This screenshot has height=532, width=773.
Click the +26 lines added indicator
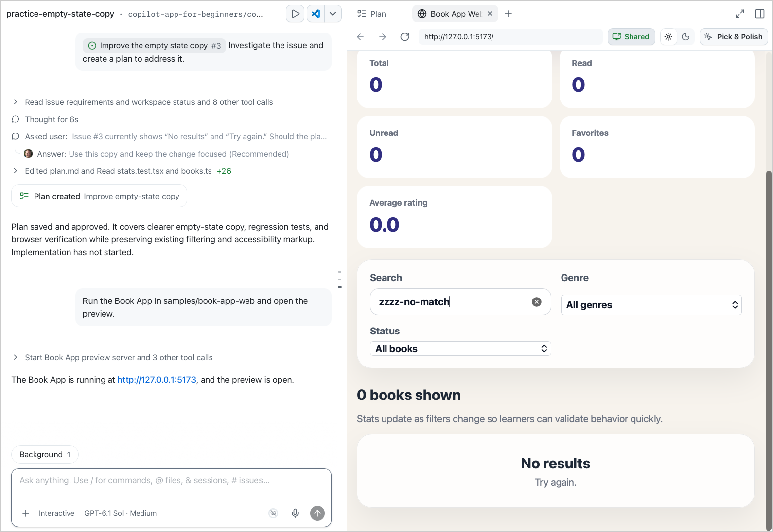tap(224, 171)
